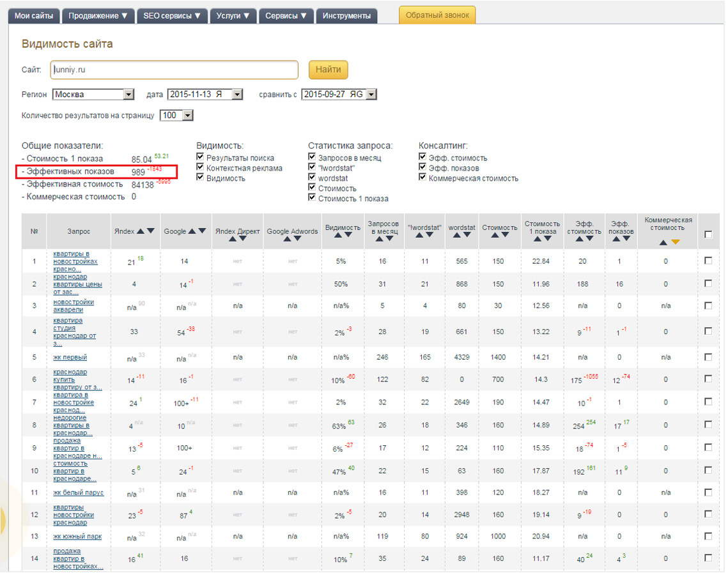
Task: Open query link жк первый
Action: 70,357
